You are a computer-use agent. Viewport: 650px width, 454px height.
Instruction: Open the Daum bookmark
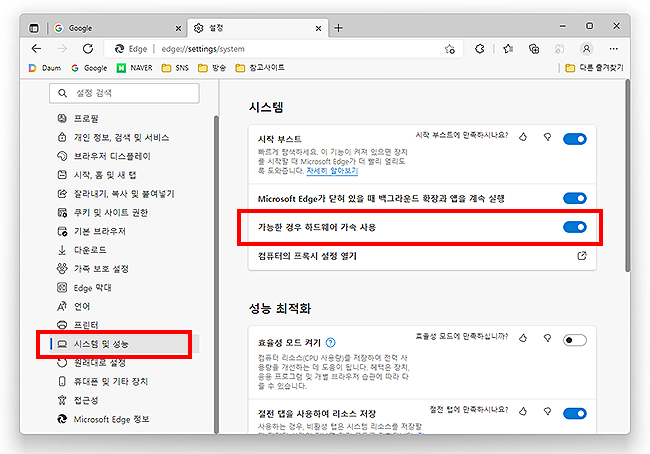(x=45, y=68)
